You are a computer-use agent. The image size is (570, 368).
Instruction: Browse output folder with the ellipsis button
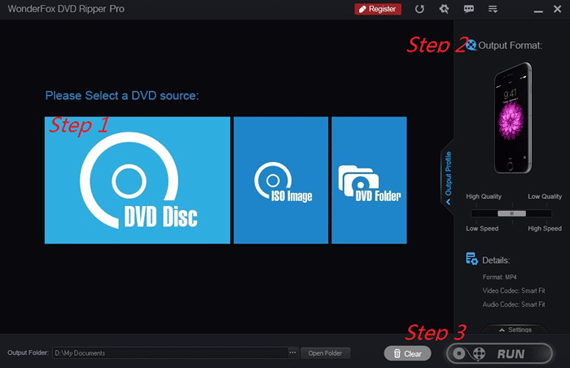click(x=293, y=353)
